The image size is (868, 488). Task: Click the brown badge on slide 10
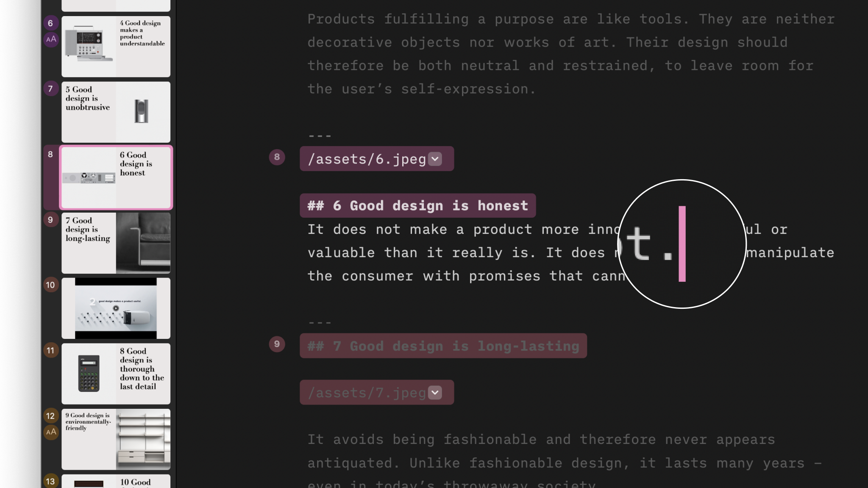(x=50, y=285)
